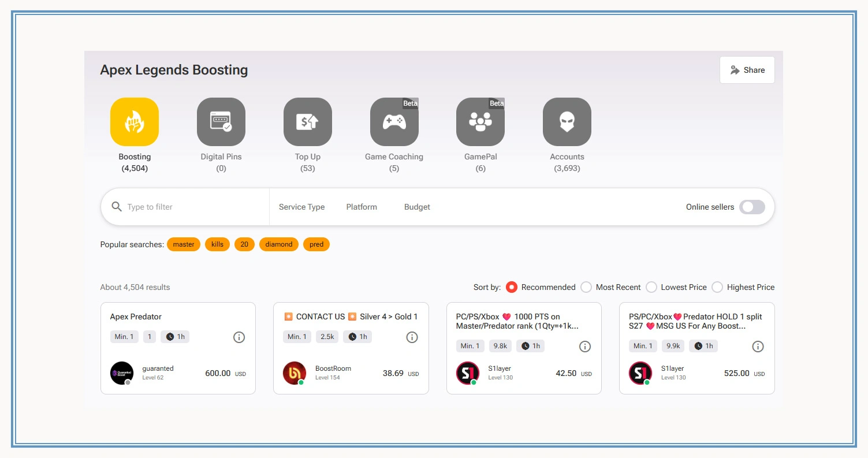Expand the Platform filter dropdown
868x458 pixels.
click(362, 207)
